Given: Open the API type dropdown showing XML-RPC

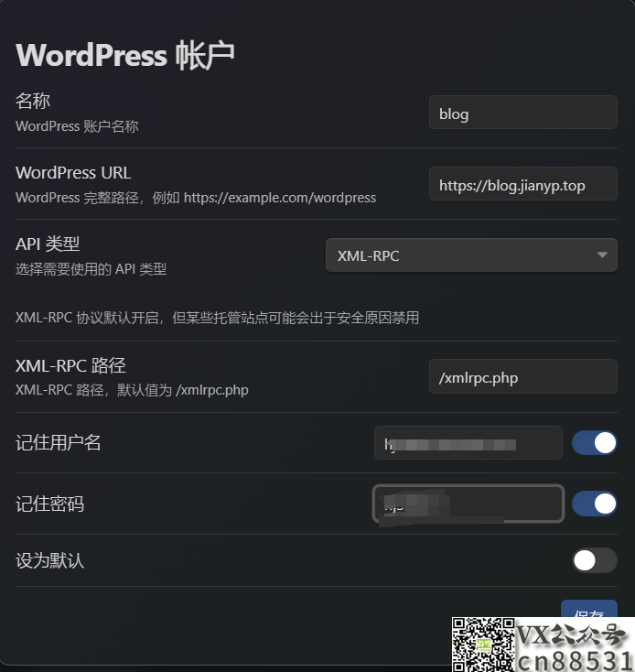Looking at the screenshot, I should pyautogui.click(x=471, y=255).
